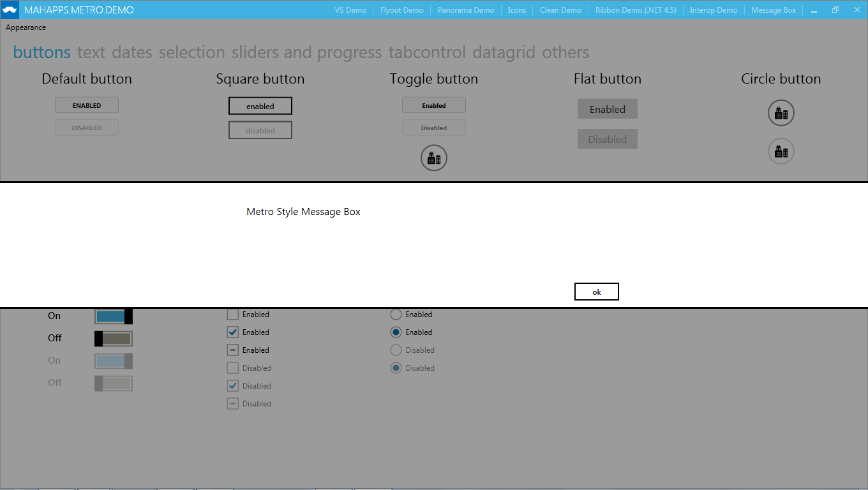Click Message Box in the title bar
868x490 pixels.
click(x=774, y=10)
